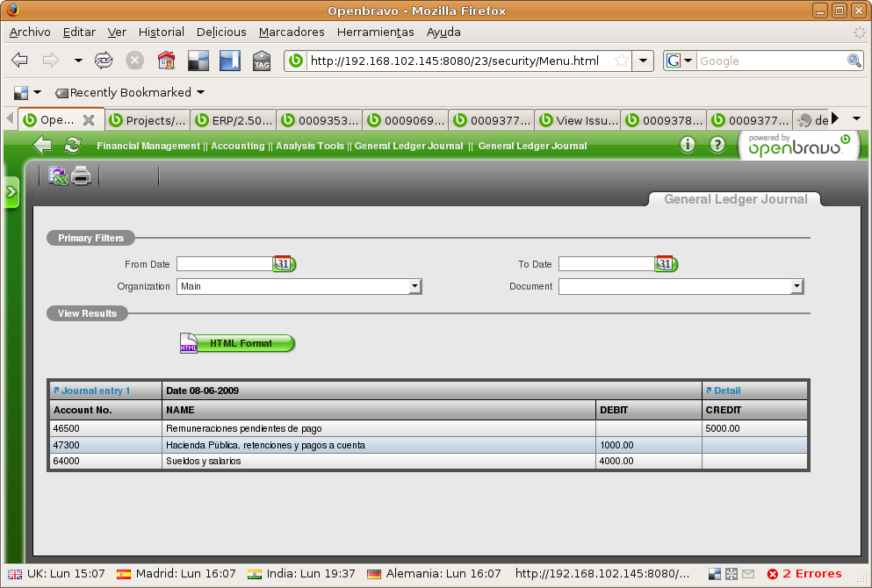This screenshot has width=872, height=588.
Task: Open the To Date calendar picker
Action: coord(666,264)
